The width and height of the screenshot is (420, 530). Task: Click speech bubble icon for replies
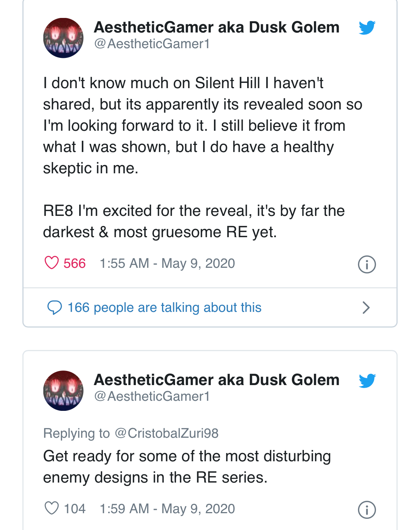coord(55,308)
